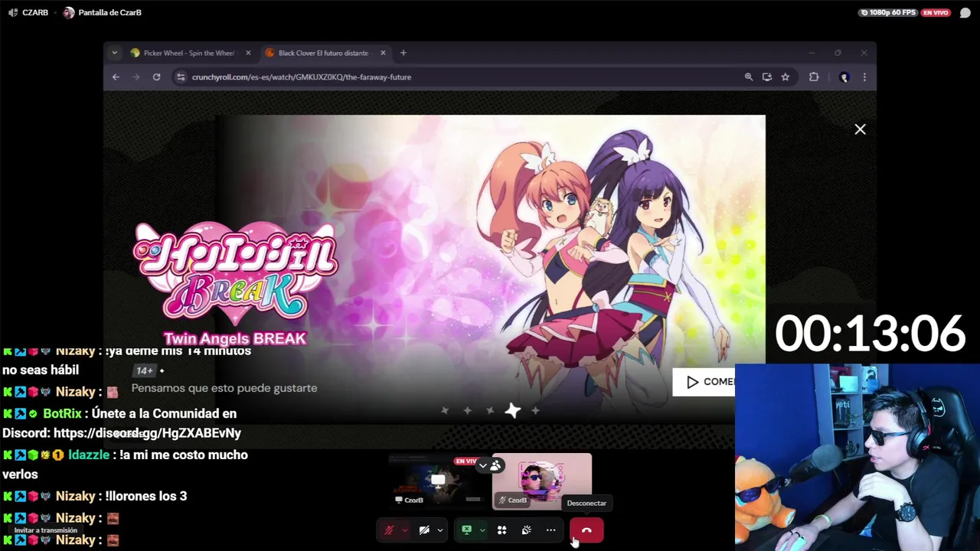Unmute the microphone in the call bar
Image resolution: width=980 pixels, height=551 pixels.
point(389,530)
